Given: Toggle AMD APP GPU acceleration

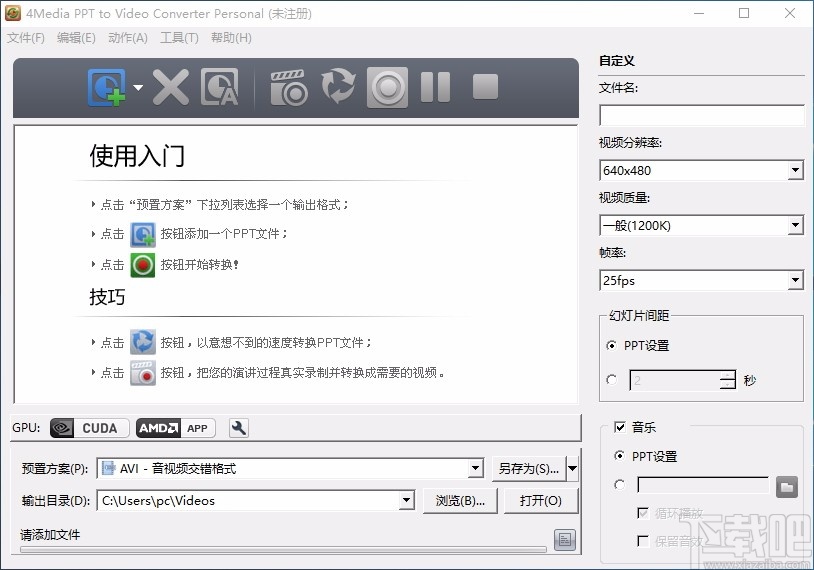Looking at the screenshot, I should pos(175,428).
